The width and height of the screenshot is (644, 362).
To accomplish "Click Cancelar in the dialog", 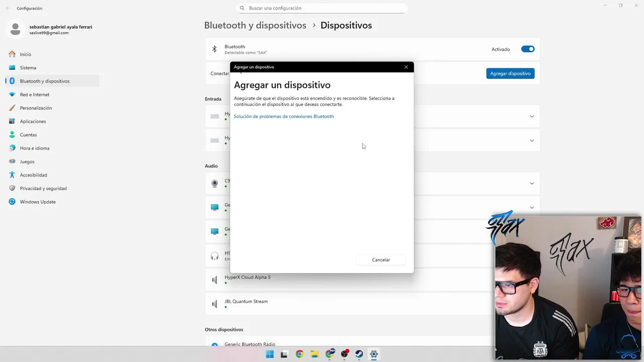I will click(x=381, y=260).
